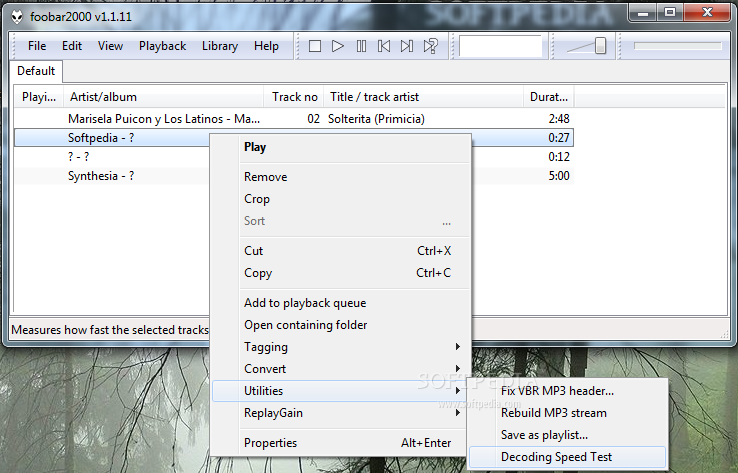Click the Track no column header
738x473 pixels.
(294, 97)
